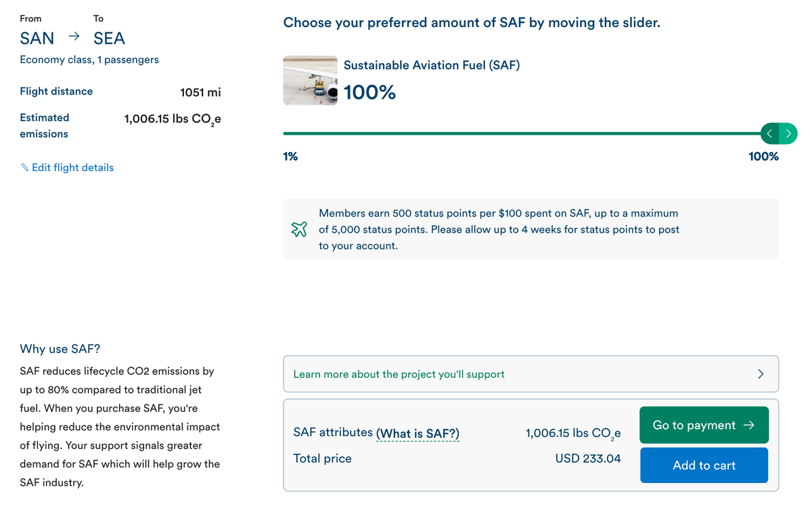This screenshot has width=812, height=514.
Task: Click the 1051 mi flight distance value
Action: 200,92
